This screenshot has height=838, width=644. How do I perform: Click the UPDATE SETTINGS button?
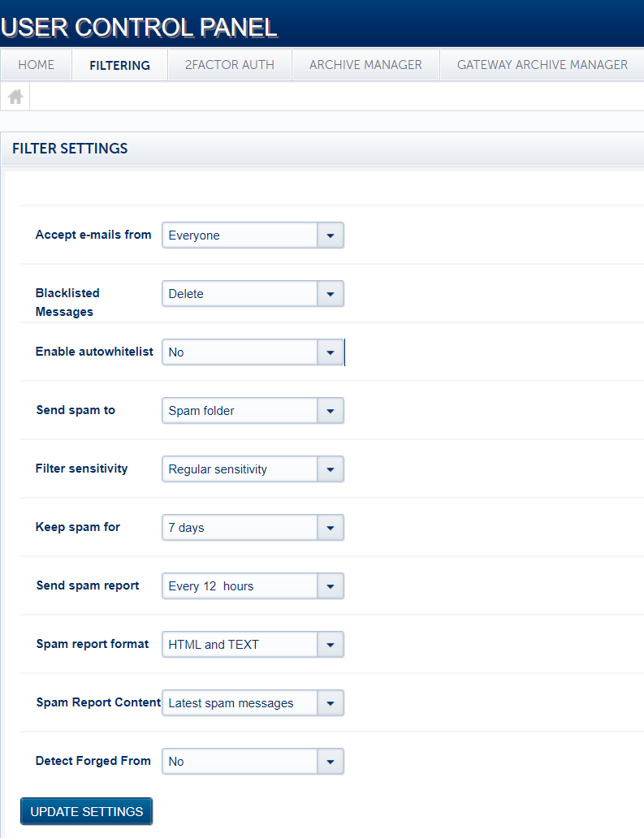86,810
